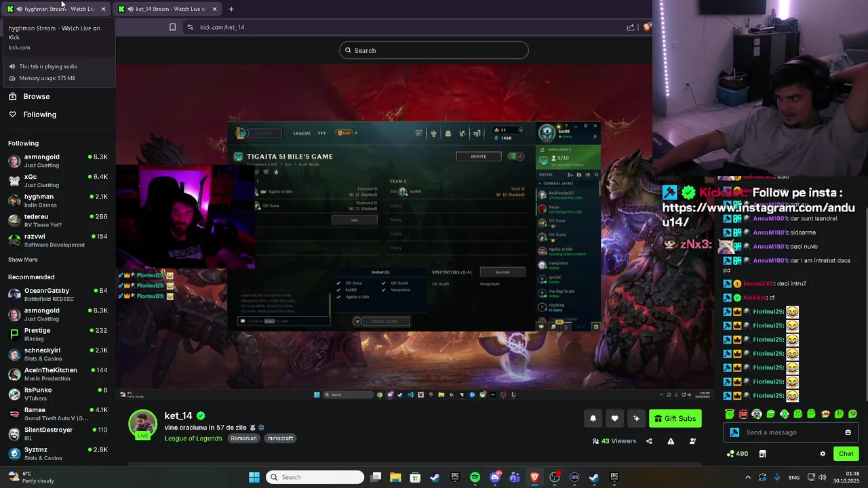868x488 pixels.
Task: Open schneckyirl channel in Recommended
Action: 58,354
